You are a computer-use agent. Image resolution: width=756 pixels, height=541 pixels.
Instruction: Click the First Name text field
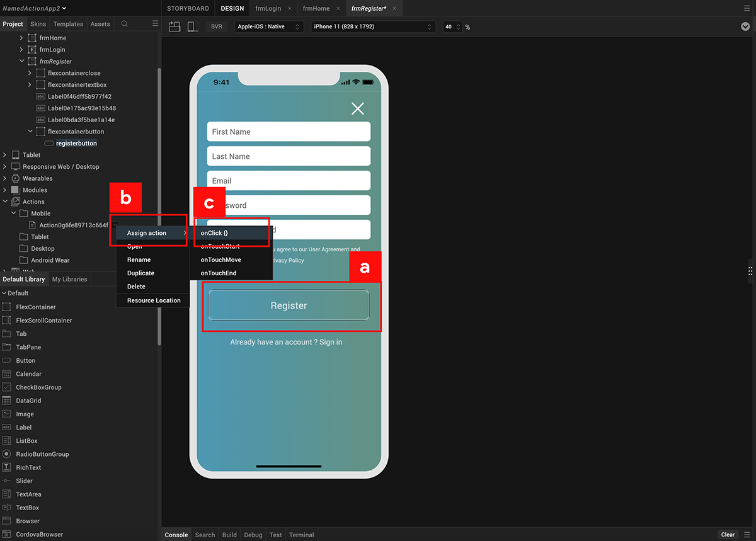(x=289, y=132)
